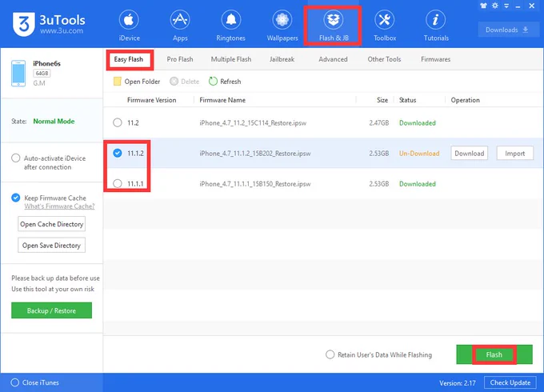544x392 pixels.
Task: Click the www.3u.com website text
Action: pyautogui.click(x=62, y=30)
